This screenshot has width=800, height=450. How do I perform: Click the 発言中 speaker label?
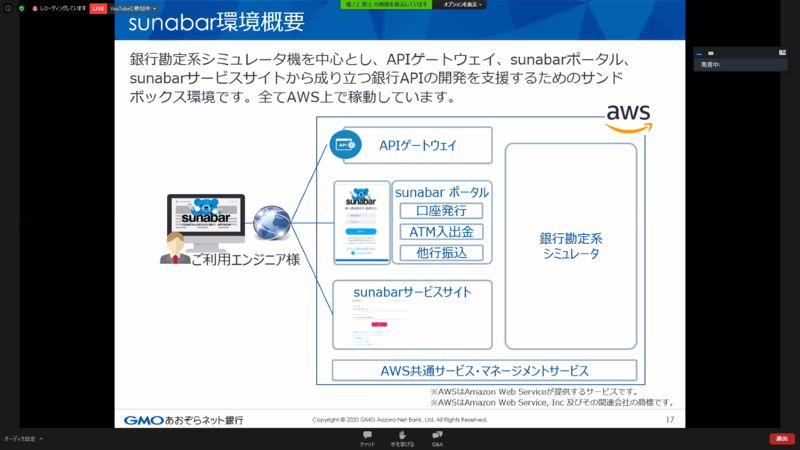[710, 65]
